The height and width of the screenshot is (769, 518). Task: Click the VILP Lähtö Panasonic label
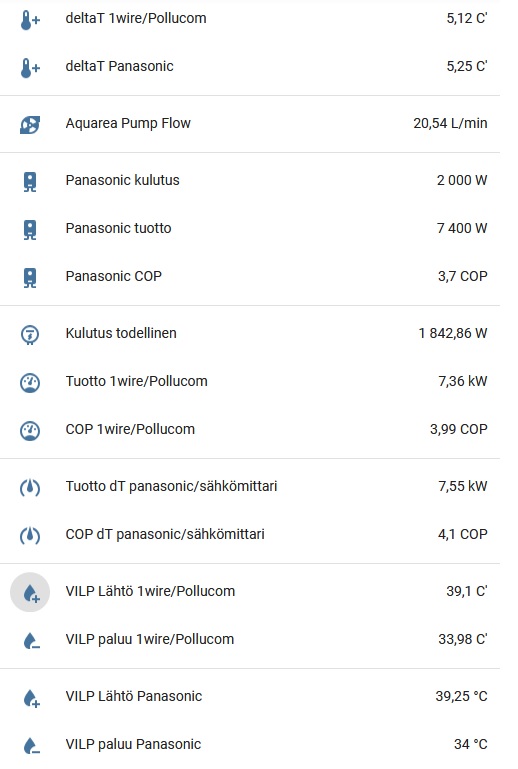(134, 696)
